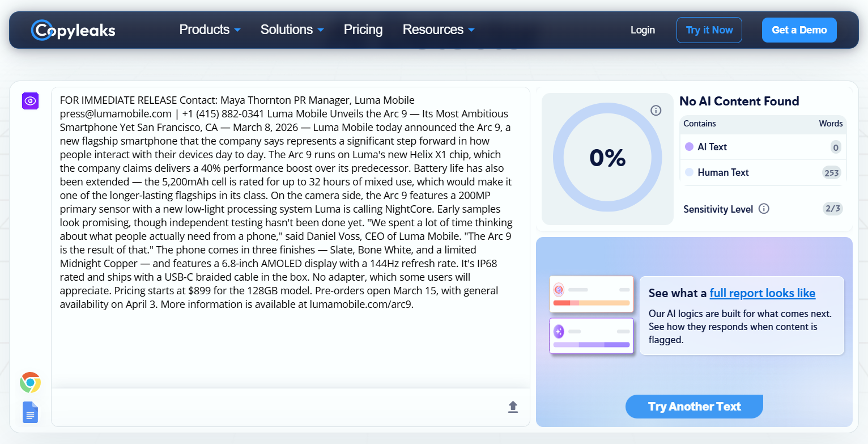This screenshot has height=444, width=868.
Task: Open the Resources dropdown menu
Action: pyautogui.click(x=439, y=29)
